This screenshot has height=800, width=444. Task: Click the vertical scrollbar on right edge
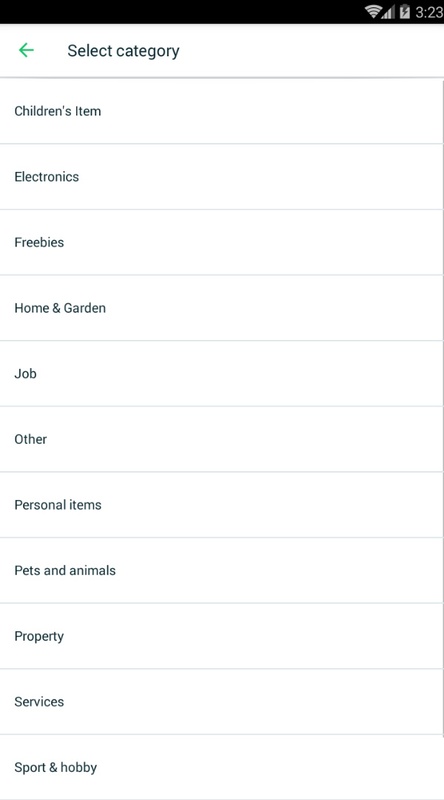(x=442, y=406)
